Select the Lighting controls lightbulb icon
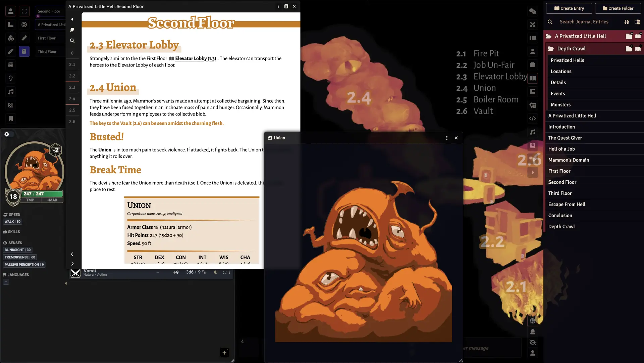Image resolution: width=644 pixels, height=363 pixels. pyautogui.click(x=11, y=78)
